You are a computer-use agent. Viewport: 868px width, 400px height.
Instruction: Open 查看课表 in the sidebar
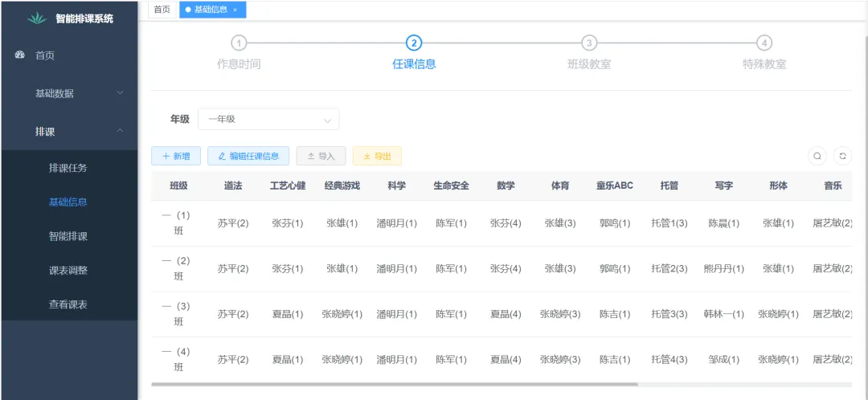coord(68,304)
